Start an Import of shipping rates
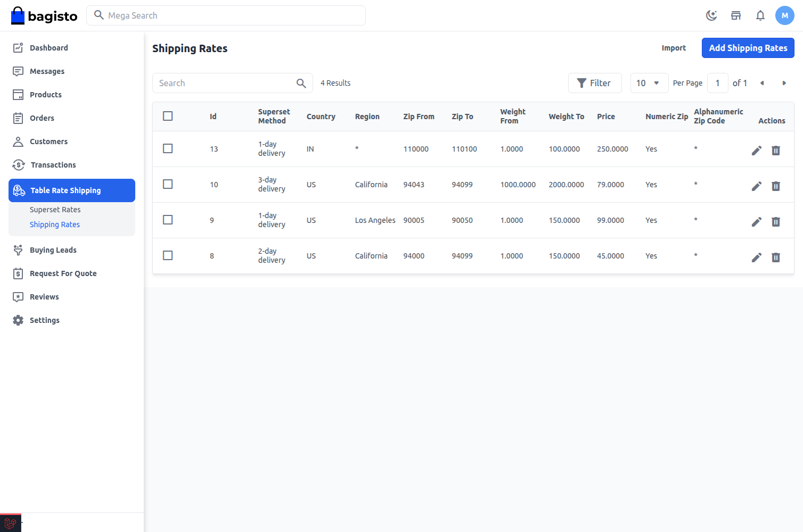 tap(674, 48)
